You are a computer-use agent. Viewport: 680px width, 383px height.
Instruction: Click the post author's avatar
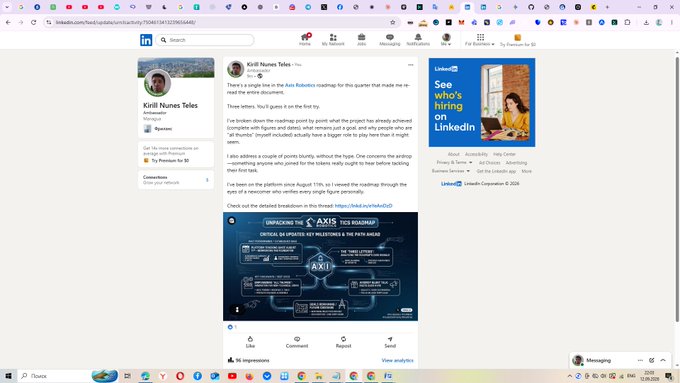pyautogui.click(x=235, y=69)
